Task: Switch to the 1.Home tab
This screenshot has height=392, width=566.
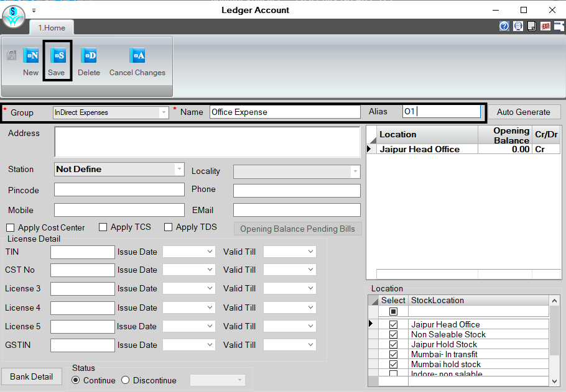Action: point(52,27)
